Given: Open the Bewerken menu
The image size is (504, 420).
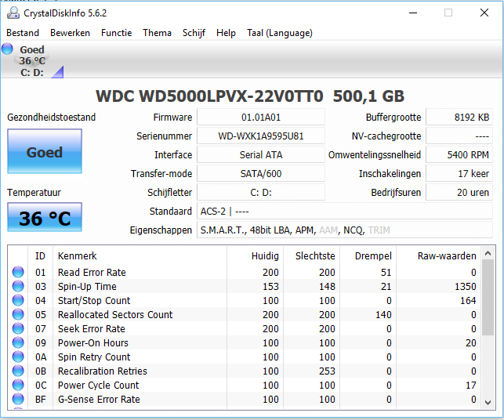Looking at the screenshot, I should tap(70, 33).
